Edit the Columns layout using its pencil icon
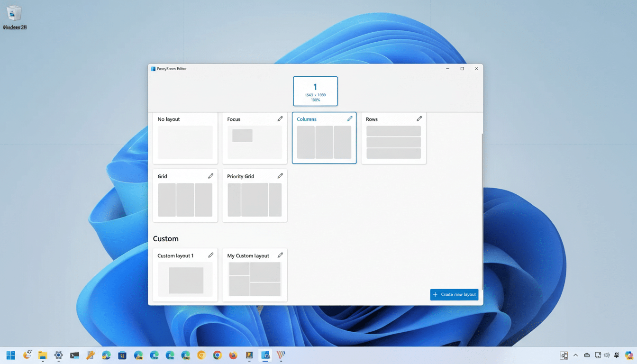637x364 pixels. [350, 118]
